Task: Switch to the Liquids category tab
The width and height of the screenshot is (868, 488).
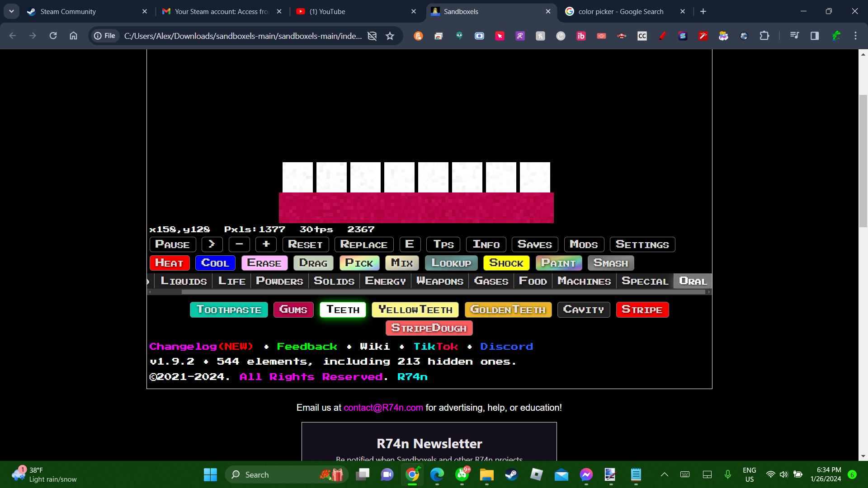Action: tap(184, 281)
